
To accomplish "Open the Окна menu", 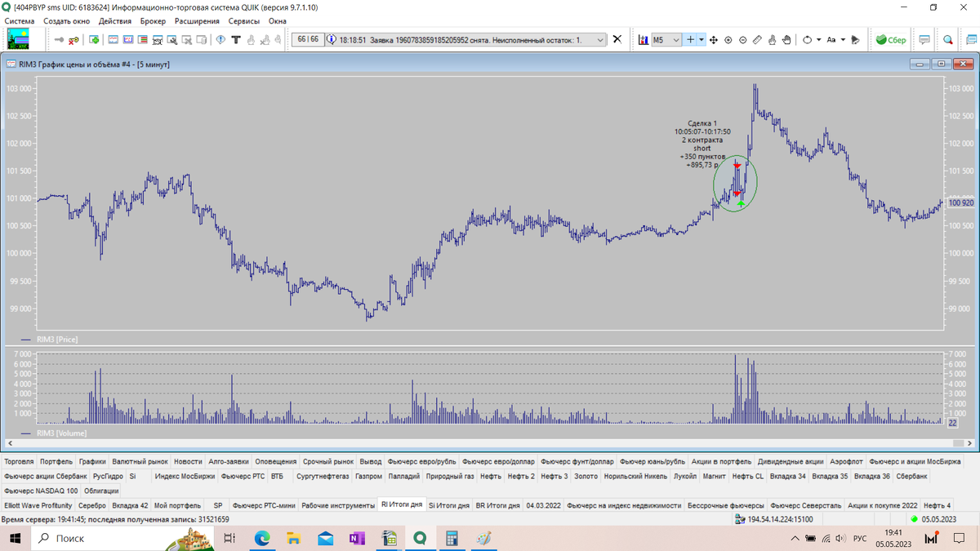I will 278,20.
